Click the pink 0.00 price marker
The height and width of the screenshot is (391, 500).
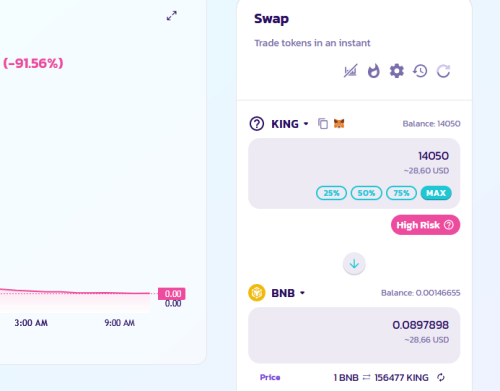(172, 294)
